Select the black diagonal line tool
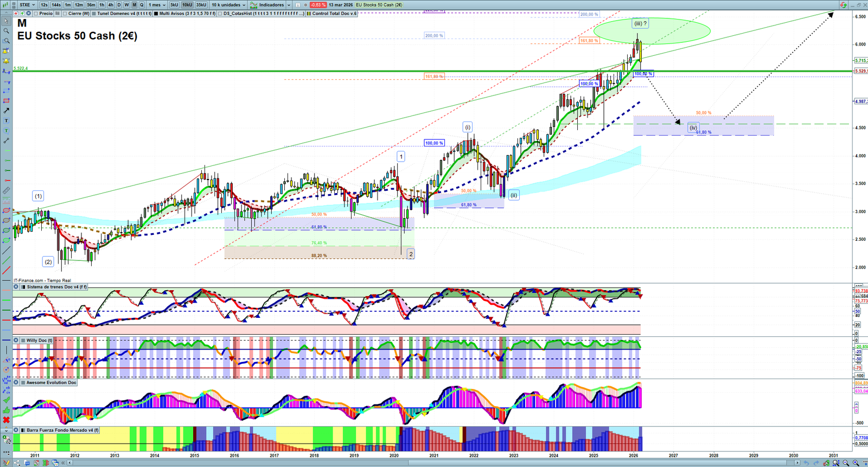This screenshot has height=467, width=868. (7, 251)
